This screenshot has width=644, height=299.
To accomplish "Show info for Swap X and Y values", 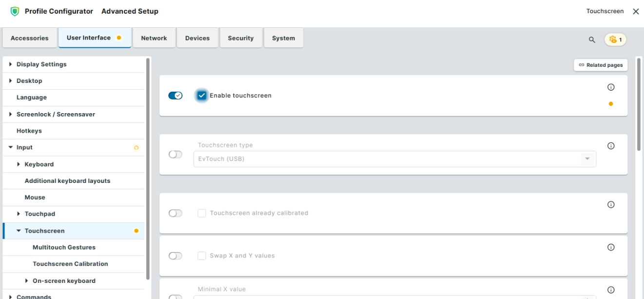I will click(x=611, y=247).
